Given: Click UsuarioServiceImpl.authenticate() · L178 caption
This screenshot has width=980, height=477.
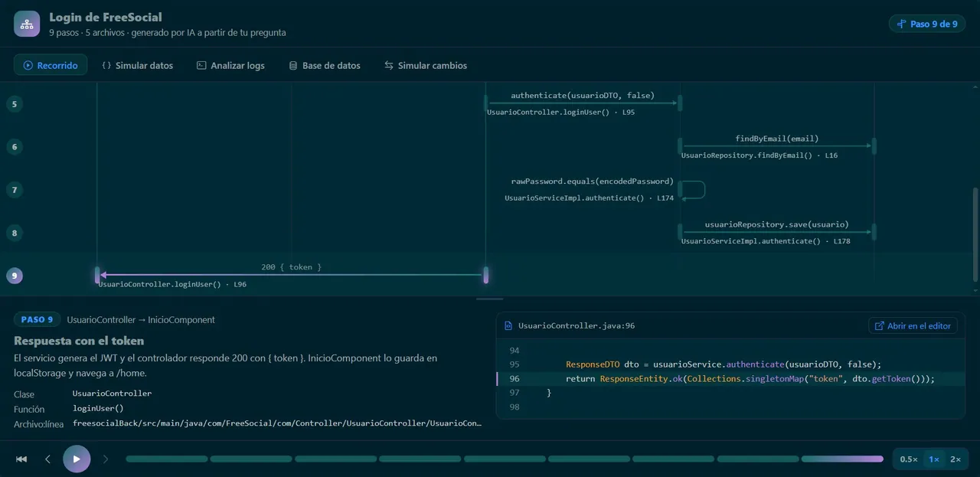Looking at the screenshot, I should (x=766, y=240).
